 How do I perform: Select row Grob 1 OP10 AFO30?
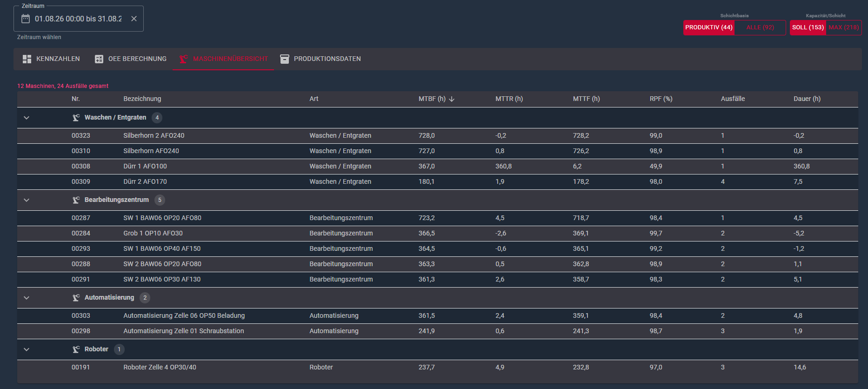tap(438, 234)
